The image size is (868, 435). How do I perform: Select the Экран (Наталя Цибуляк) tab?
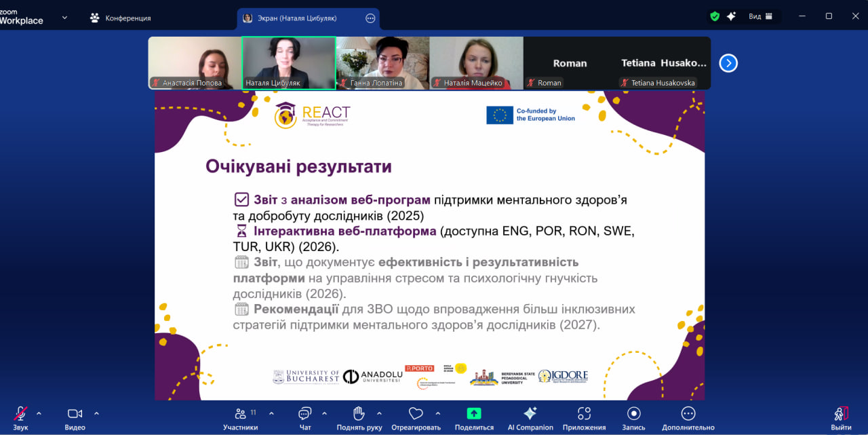[297, 18]
